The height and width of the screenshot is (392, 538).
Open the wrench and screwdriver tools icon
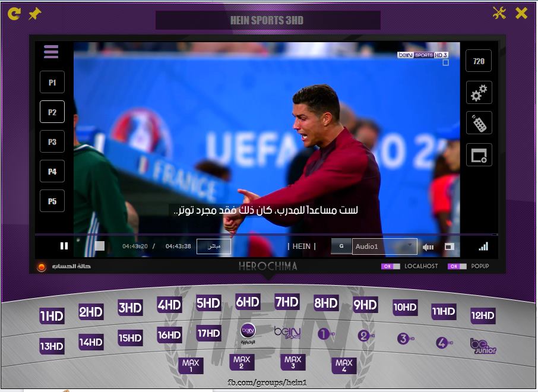499,13
